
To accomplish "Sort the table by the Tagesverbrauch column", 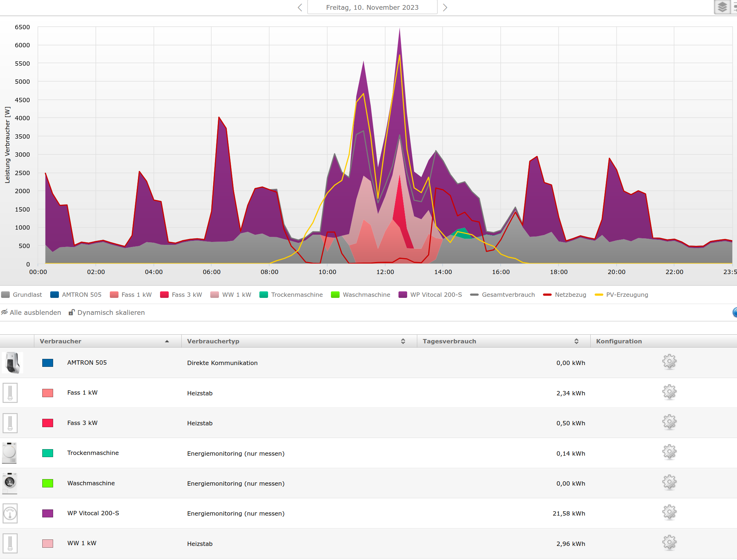I will point(504,341).
